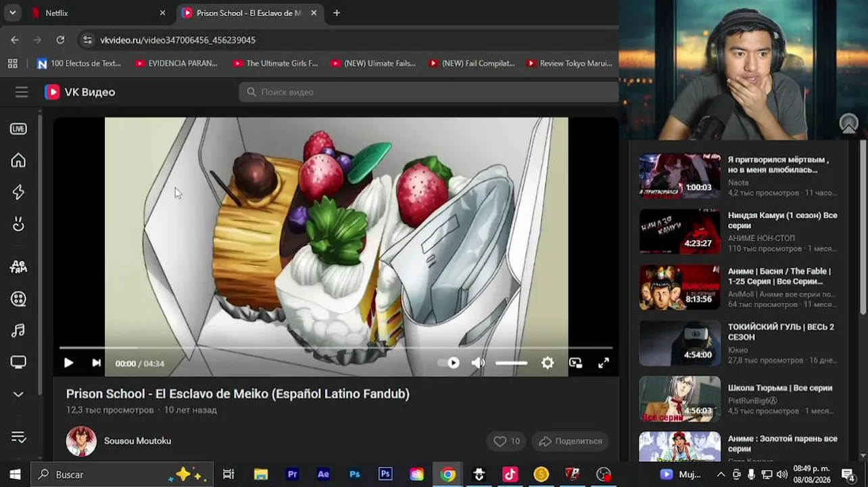Image resolution: width=868 pixels, height=487 pixels.
Task: Open the Windows notification center
Action: coord(848,474)
